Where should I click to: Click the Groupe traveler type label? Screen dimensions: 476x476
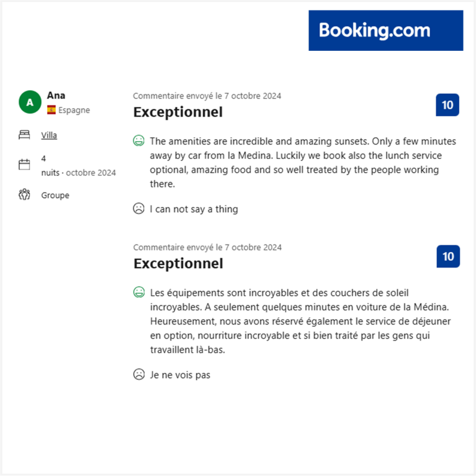55,195
